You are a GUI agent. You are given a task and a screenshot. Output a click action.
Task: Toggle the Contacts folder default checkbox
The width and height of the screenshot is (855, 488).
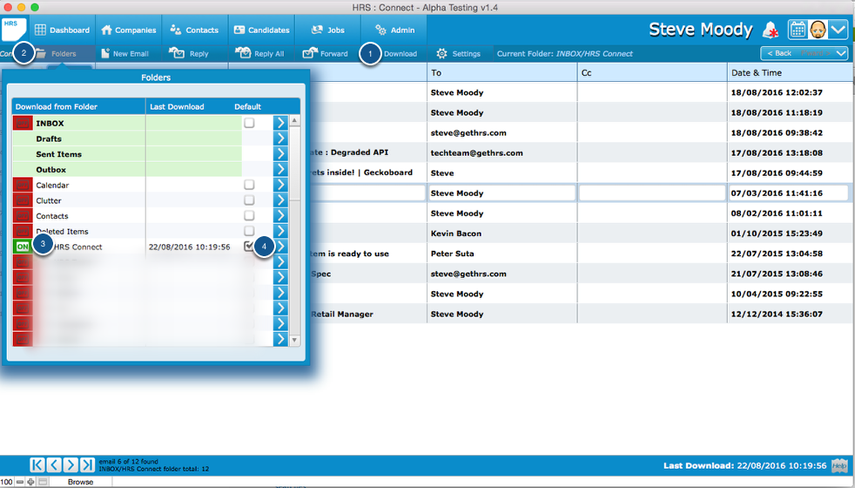(249, 215)
